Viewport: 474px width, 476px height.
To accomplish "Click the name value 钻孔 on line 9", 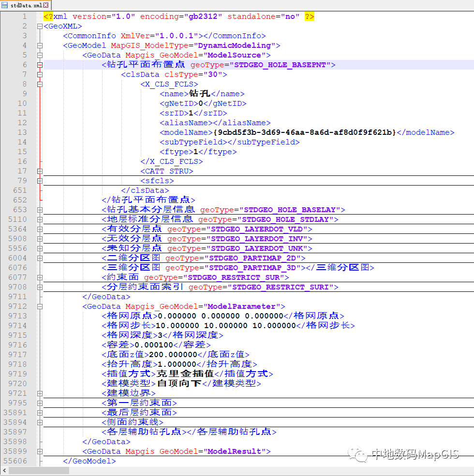I will tap(200, 93).
